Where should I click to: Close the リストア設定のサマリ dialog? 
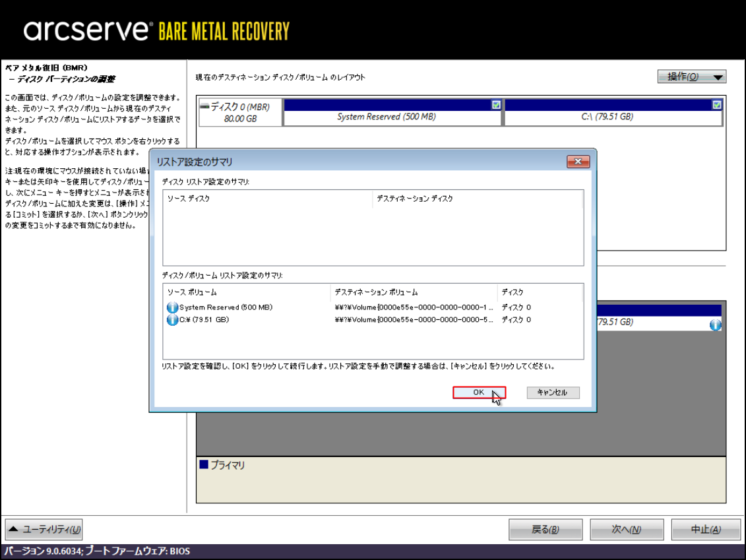pyautogui.click(x=578, y=162)
